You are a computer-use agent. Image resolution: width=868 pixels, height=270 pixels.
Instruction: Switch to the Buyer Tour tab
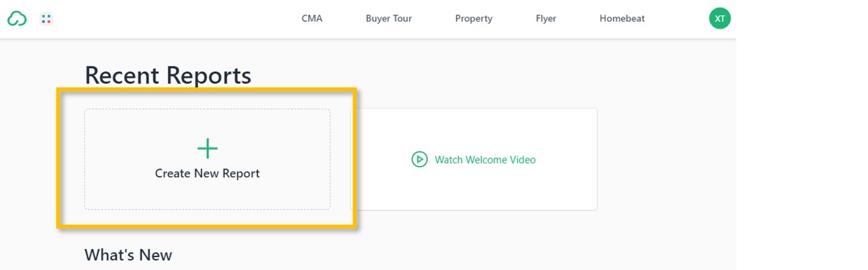click(389, 19)
